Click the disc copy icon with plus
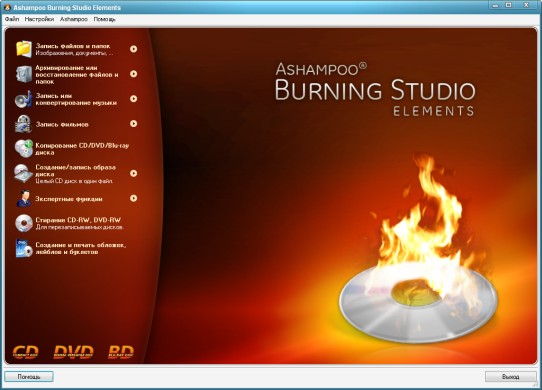Screen dimensions: 542x390 (x=24, y=149)
